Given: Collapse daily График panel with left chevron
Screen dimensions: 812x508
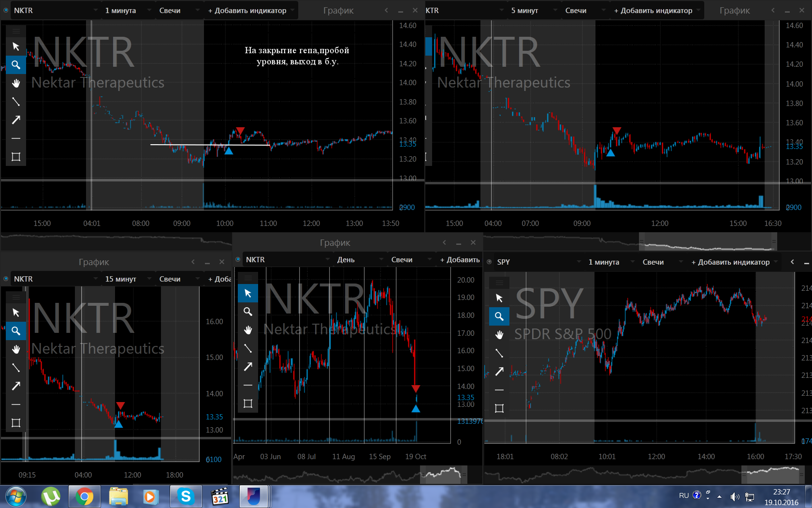Looking at the screenshot, I should (x=444, y=242).
